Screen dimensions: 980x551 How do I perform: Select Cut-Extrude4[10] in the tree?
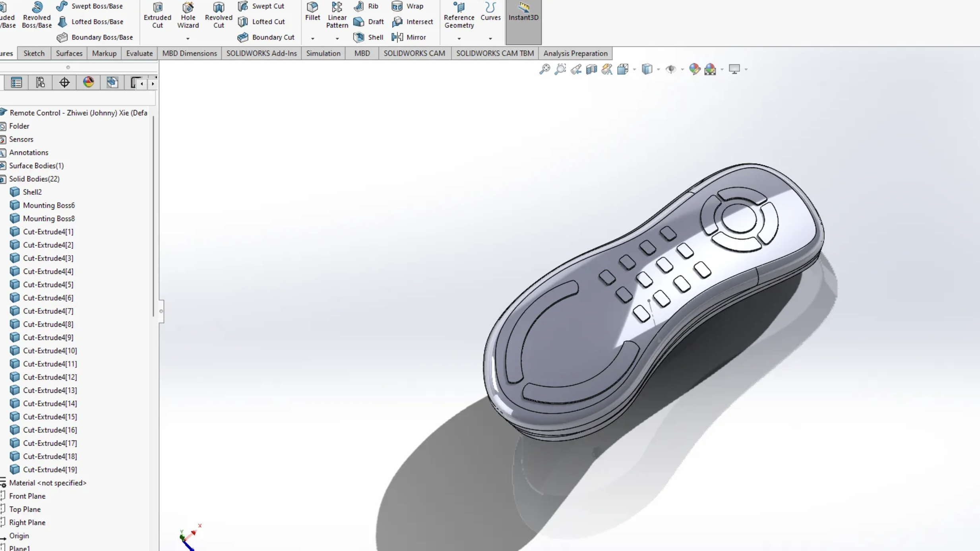[50, 350]
